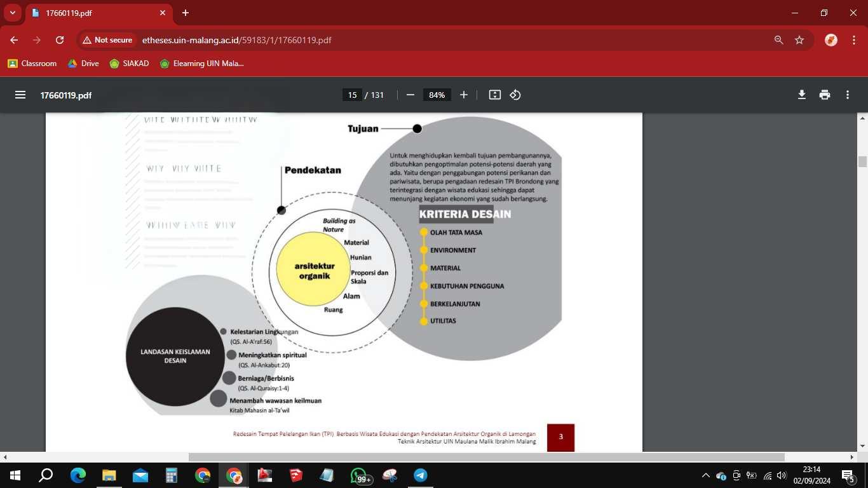Click the page number field showing 15
Viewport: 868px width, 488px height.
point(351,95)
